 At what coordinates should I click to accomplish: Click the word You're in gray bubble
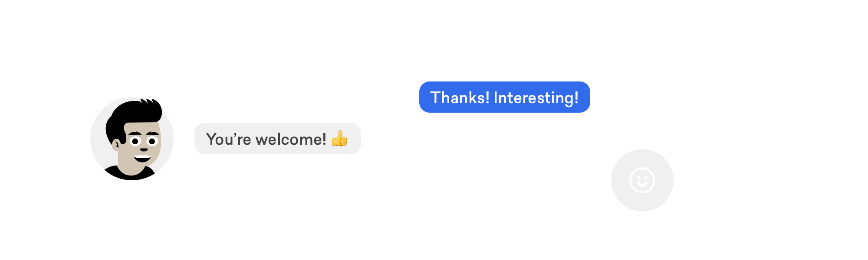click(x=229, y=139)
